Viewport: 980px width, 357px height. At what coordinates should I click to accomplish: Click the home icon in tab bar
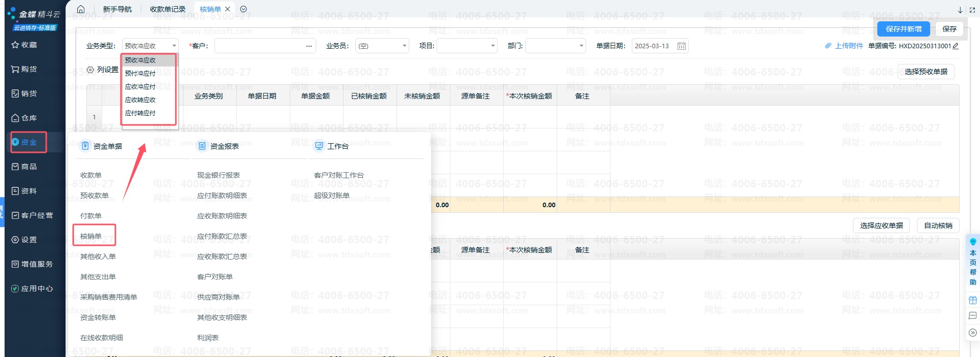[81, 9]
